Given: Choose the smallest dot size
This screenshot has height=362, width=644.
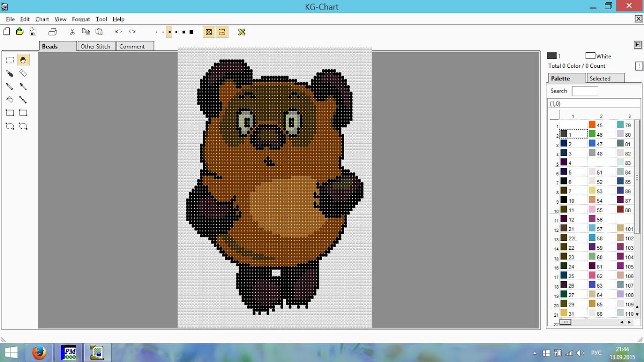Looking at the screenshot, I should coord(156,32).
